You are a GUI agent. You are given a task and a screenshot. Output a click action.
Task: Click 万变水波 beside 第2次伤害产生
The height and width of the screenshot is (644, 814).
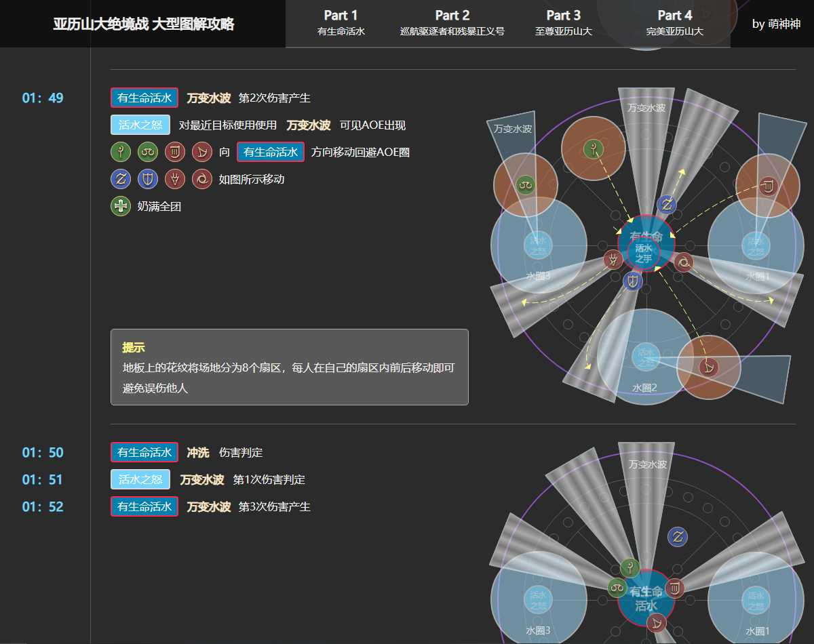(x=209, y=98)
